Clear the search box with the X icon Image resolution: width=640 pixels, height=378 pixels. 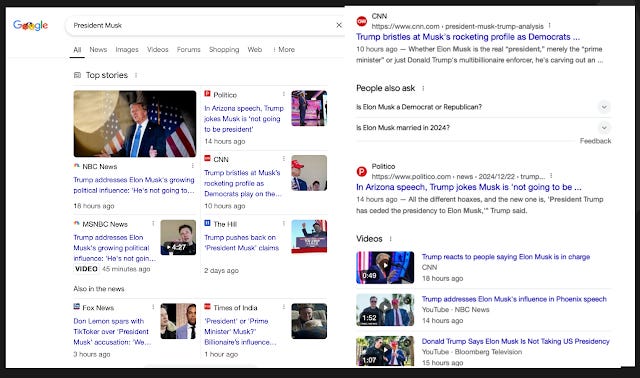[x=339, y=25]
